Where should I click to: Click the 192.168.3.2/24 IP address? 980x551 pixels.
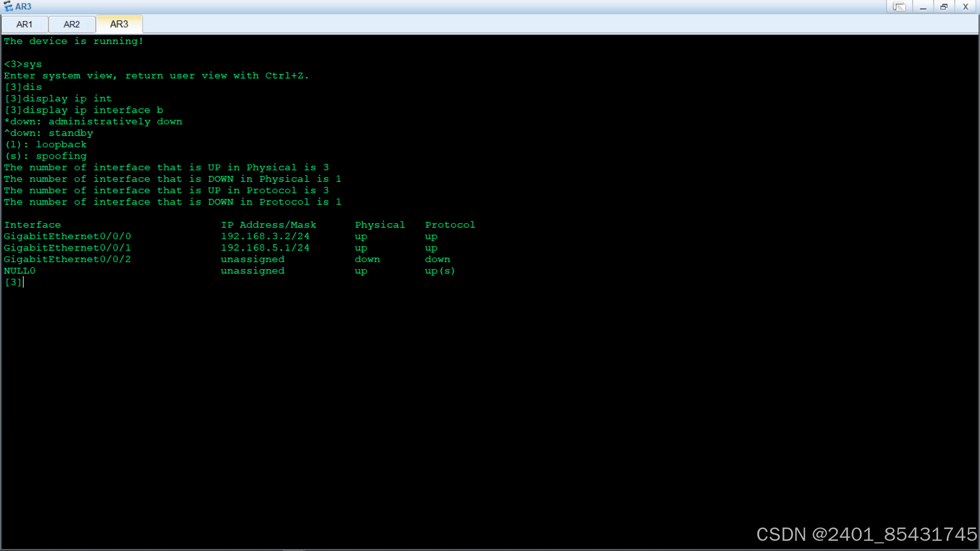tap(265, 236)
